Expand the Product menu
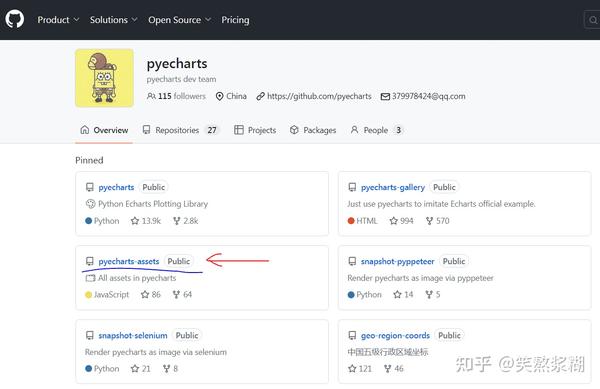Screen dimensions: 600x389 [x=58, y=20]
